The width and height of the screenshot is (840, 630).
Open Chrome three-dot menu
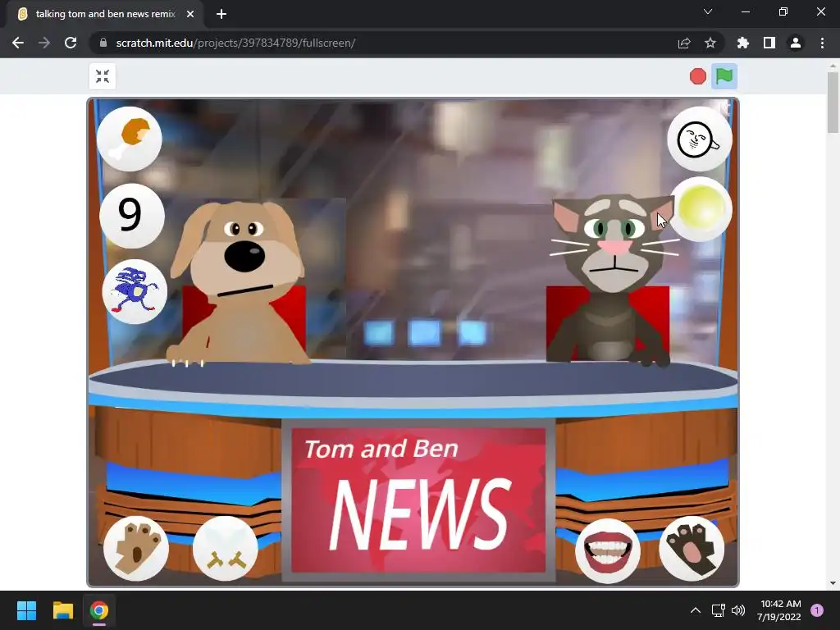822,43
